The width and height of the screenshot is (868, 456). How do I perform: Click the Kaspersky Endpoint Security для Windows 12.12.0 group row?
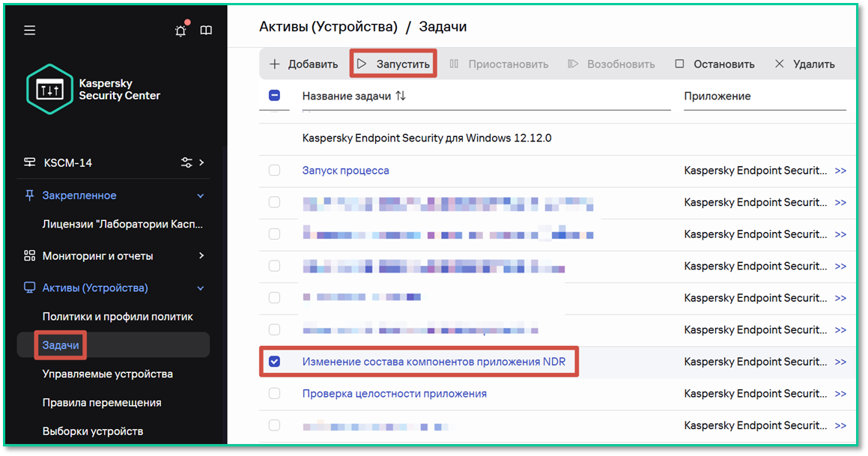[427, 139]
